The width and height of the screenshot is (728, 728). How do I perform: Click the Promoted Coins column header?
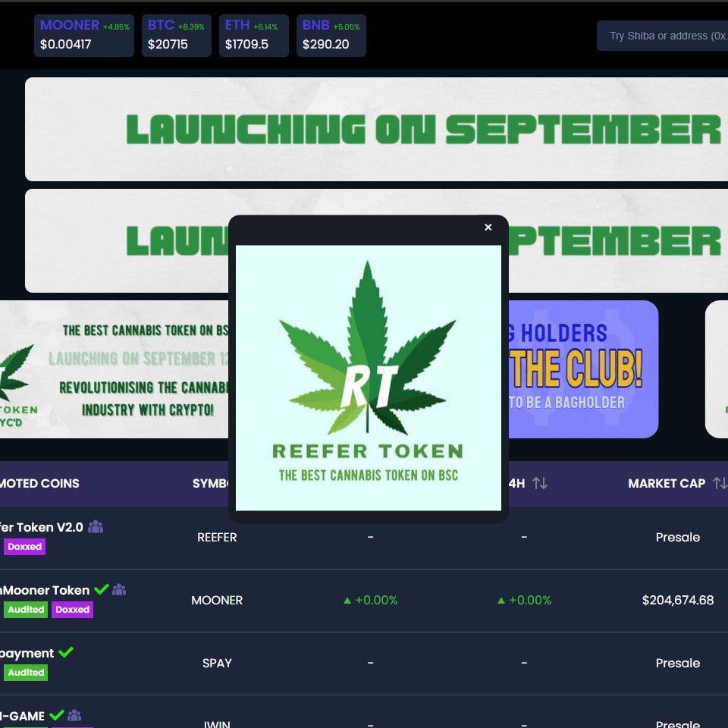coord(39,483)
